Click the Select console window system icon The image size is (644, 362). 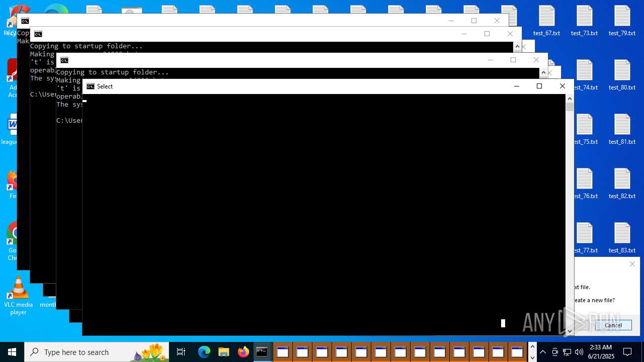pyautogui.click(x=91, y=86)
